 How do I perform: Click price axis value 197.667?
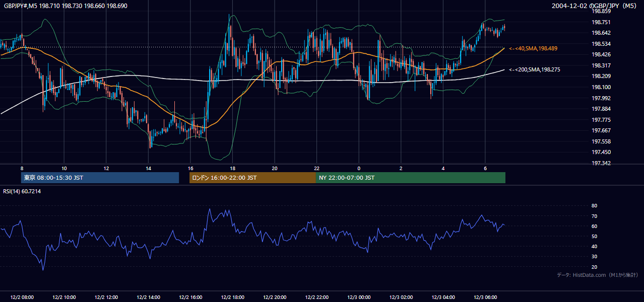click(x=601, y=130)
